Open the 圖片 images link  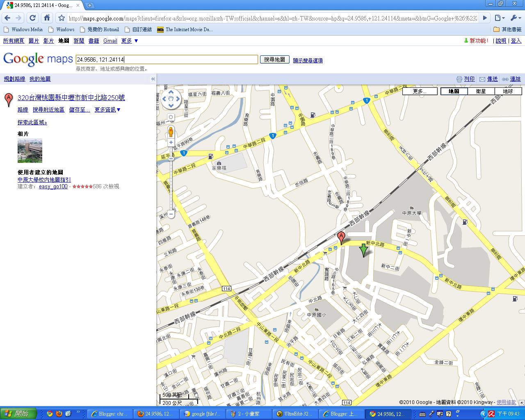coord(34,41)
